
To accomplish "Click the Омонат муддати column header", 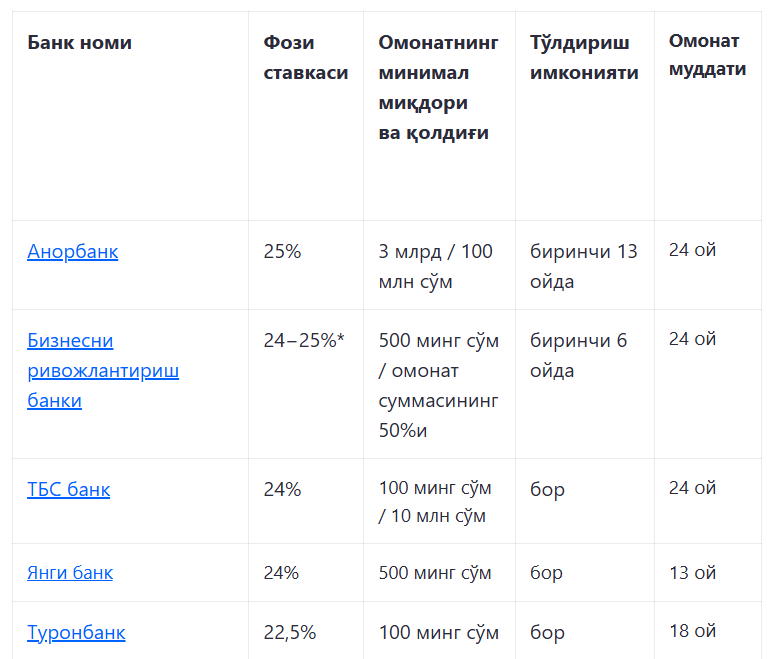I will tap(707, 55).
